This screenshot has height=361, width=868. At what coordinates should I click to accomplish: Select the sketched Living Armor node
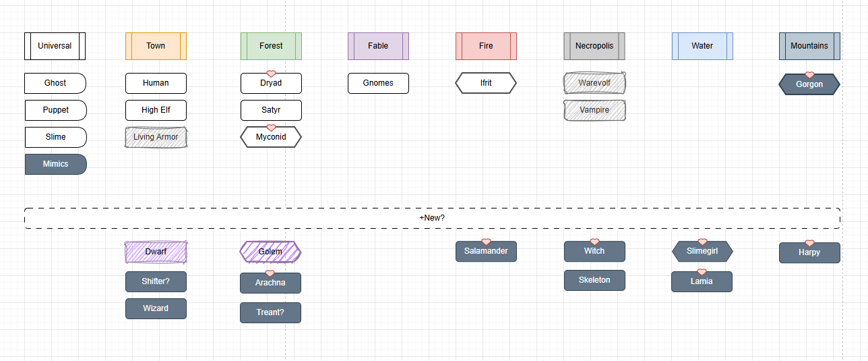[x=156, y=137]
